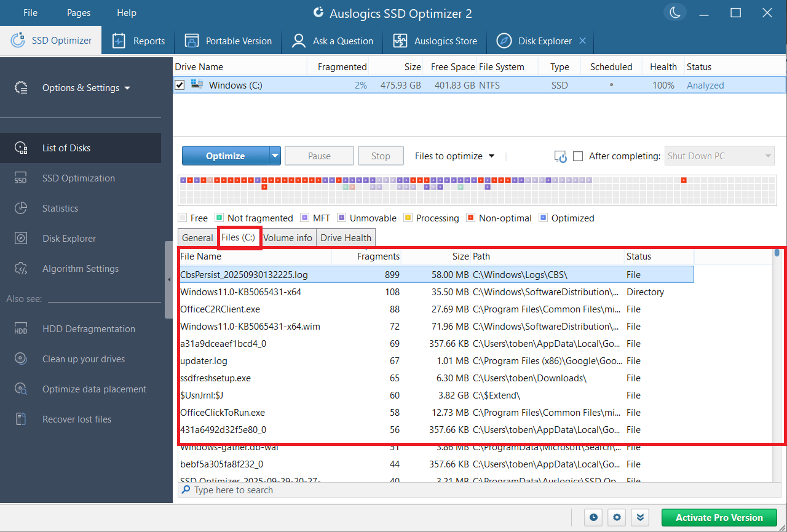787x532 pixels.
Task: Click the Activate Pro Version button
Action: [x=719, y=517]
